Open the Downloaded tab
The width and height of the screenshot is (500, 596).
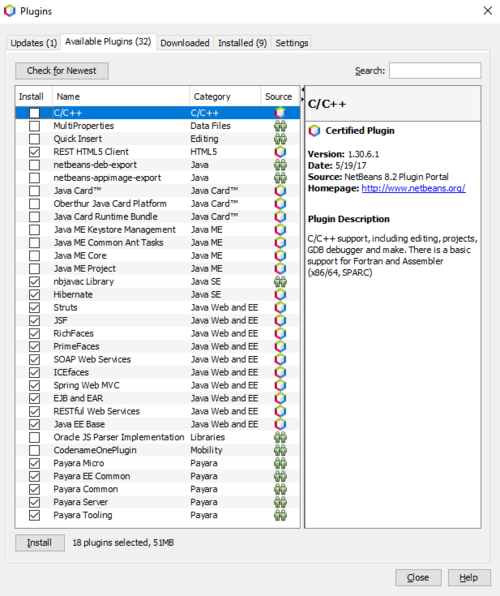click(185, 43)
